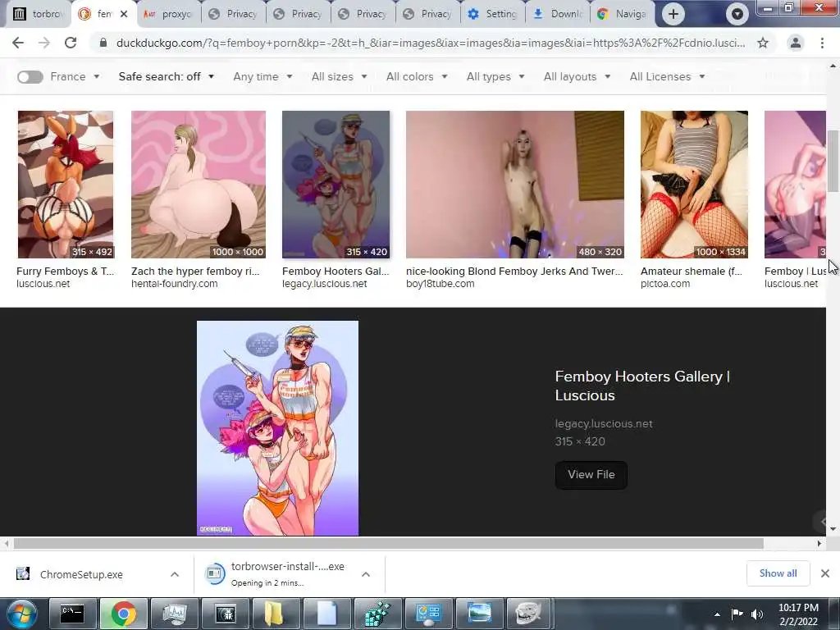
Task: Expand the ChromeSetup.exe download options chevron
Action: (175, 574)
